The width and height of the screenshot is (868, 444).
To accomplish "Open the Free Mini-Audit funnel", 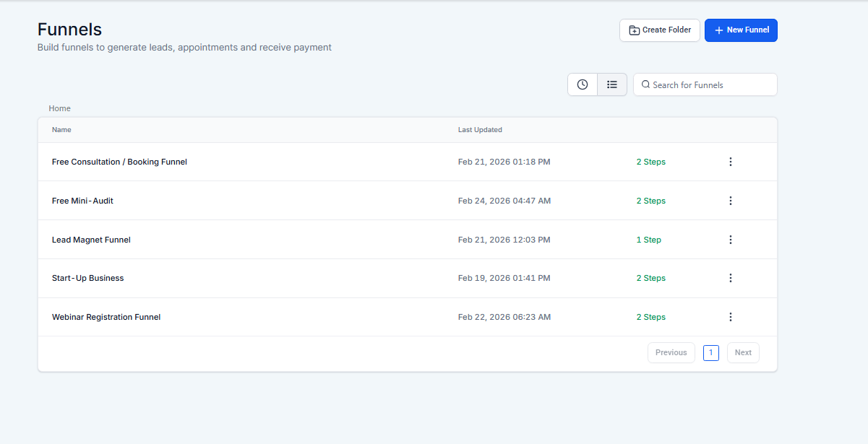I will click(x=82, y=201).
